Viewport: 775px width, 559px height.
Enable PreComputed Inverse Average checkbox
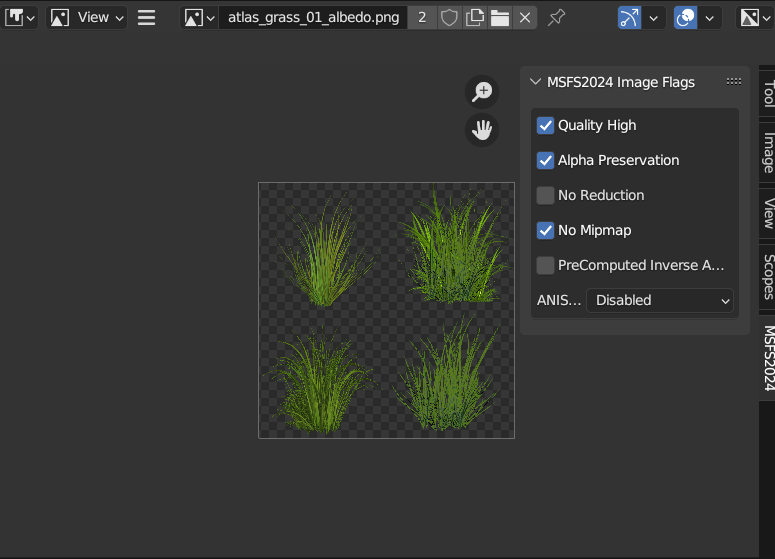(x=545, y=265)
